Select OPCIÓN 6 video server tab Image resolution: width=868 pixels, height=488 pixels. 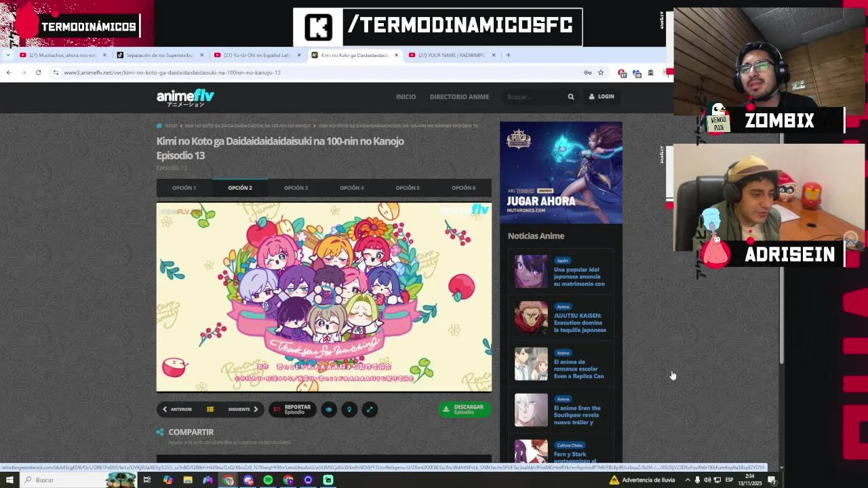point(464,188)
